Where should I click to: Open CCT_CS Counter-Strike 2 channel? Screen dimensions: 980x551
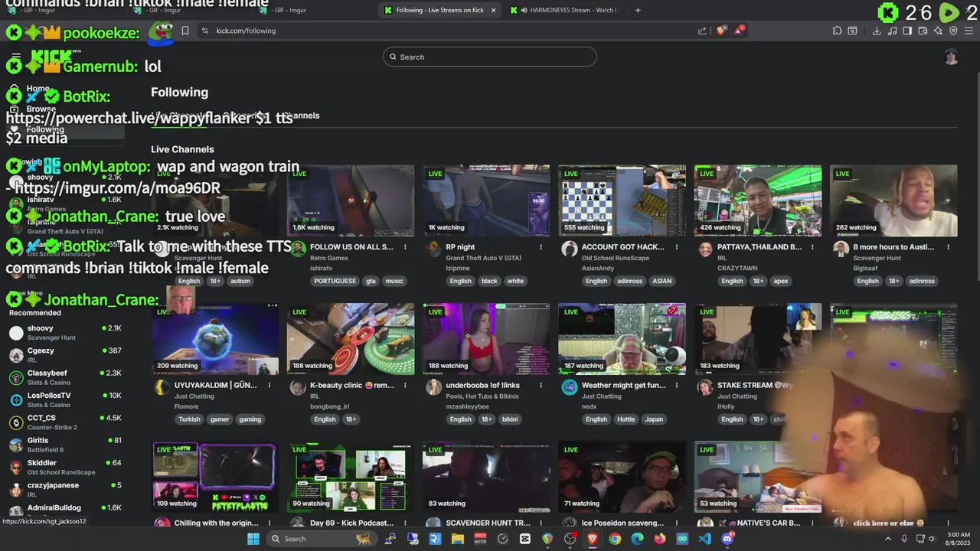tap(66, 422)
